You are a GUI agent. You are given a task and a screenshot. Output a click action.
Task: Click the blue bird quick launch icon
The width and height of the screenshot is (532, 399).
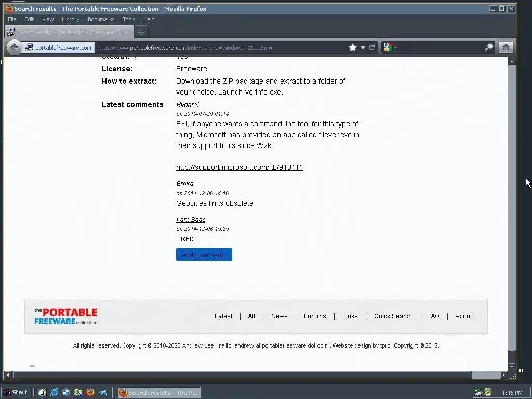pyautogui.click(x=102, y=393)
